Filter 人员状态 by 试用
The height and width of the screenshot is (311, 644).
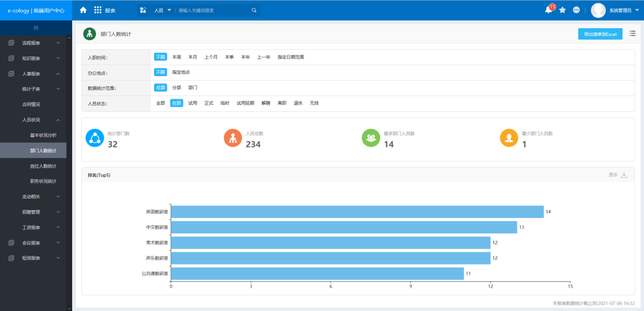(x=193, y=103)
